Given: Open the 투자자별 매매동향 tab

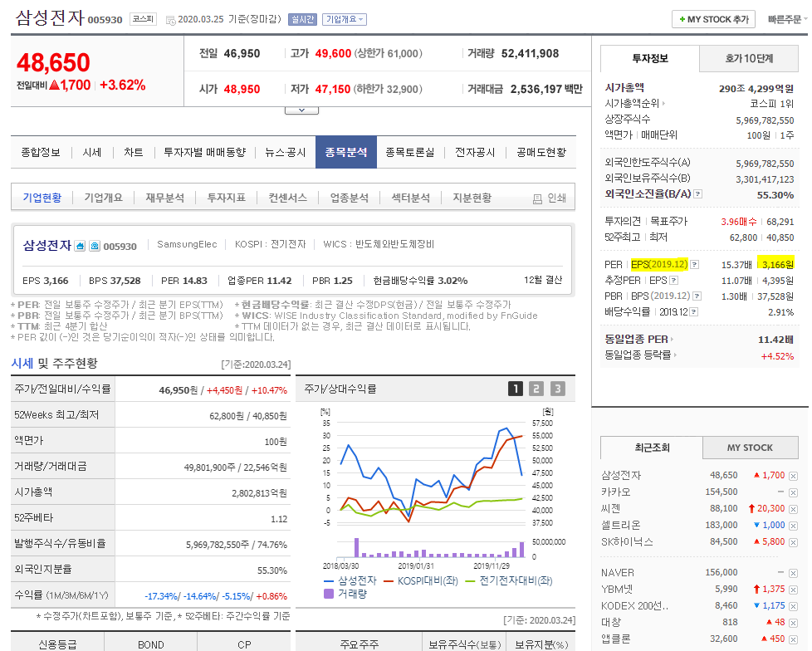Looking at the screenshot, I should click(x=204, y=152).
